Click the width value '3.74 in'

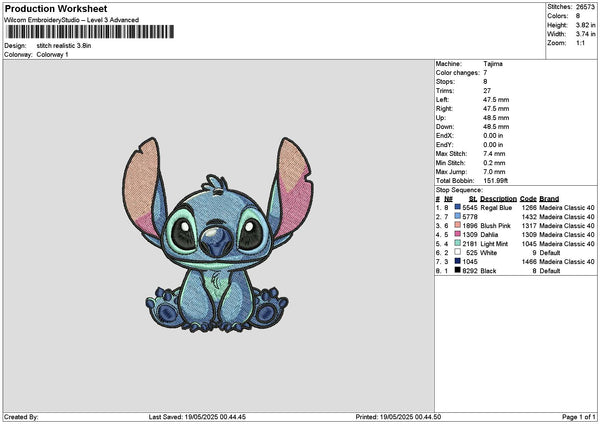pos(585,34)
